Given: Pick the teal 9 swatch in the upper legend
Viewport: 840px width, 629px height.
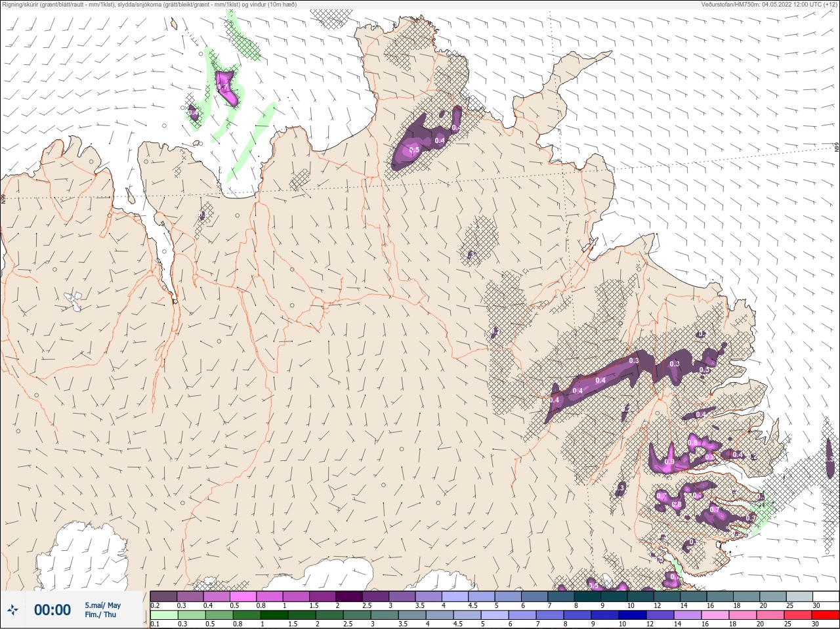Looking at the screenshot, I should (614, 596).
